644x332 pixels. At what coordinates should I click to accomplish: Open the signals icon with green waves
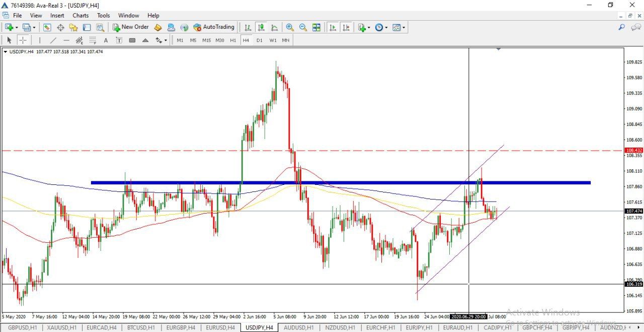tap(184, 27)
